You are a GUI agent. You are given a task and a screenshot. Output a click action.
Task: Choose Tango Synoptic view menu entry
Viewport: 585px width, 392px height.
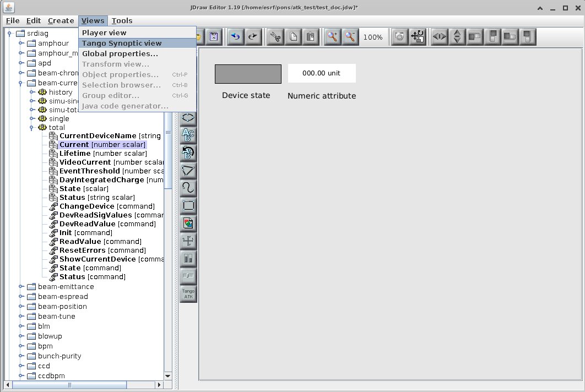(x=137, y=43)
